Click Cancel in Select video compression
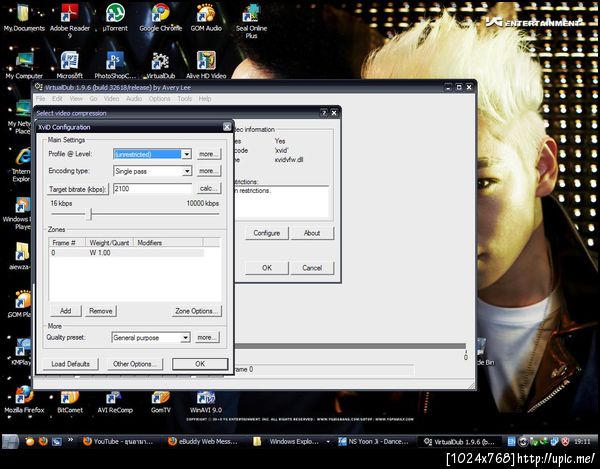600x469 pixels. (x=312, y=268)
